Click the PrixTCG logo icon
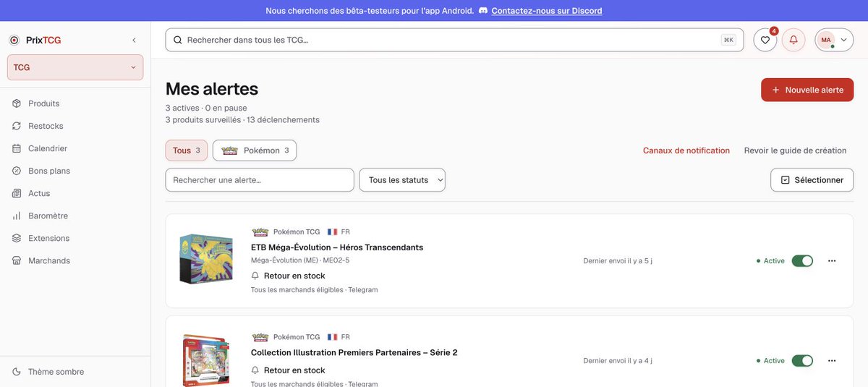 [14, 41]
